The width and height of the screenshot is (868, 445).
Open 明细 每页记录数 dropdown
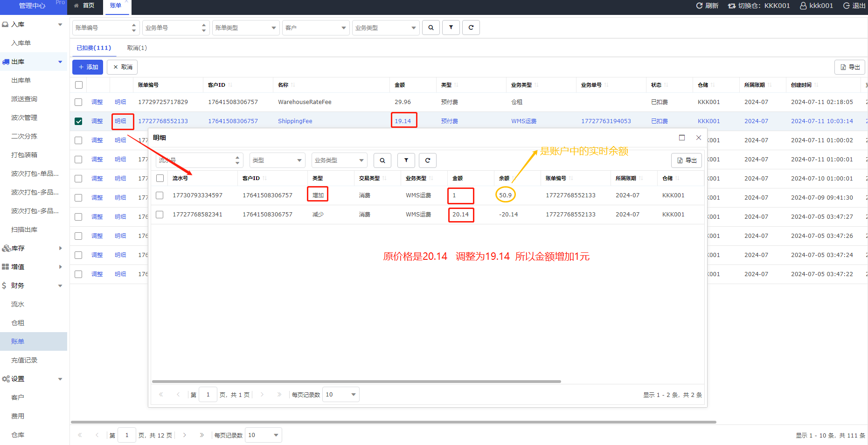coord(341,395)
